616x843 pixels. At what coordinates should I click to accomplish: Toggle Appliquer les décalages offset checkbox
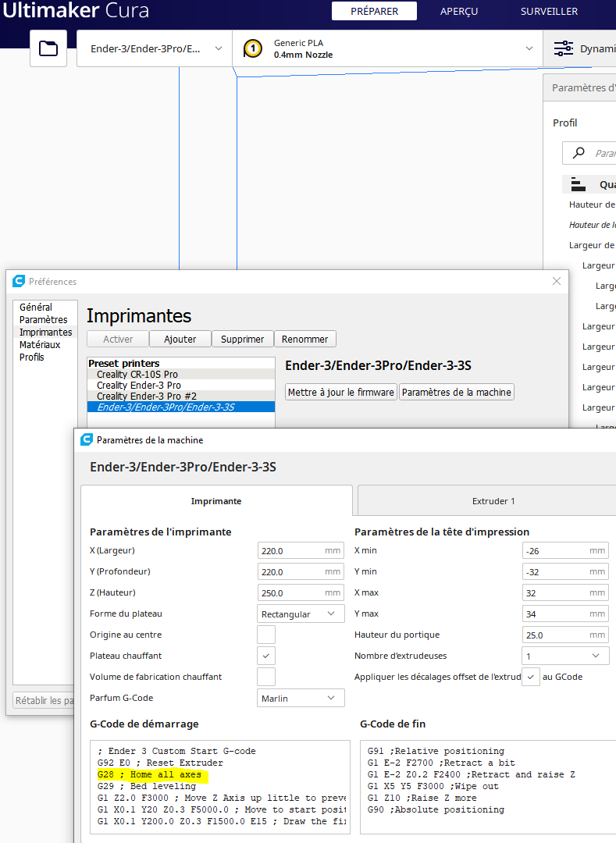531,676
